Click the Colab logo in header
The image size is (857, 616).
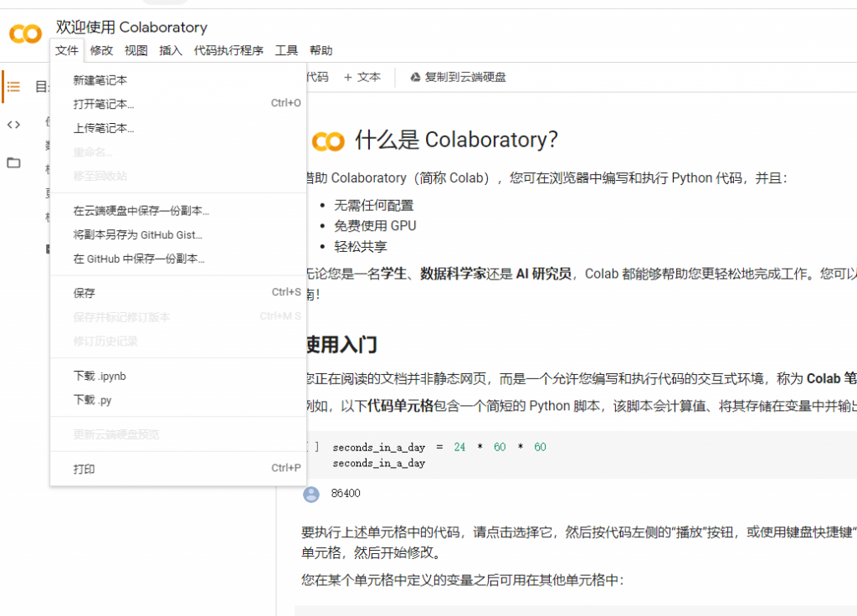pyautogui.click(x=25, y=33)
